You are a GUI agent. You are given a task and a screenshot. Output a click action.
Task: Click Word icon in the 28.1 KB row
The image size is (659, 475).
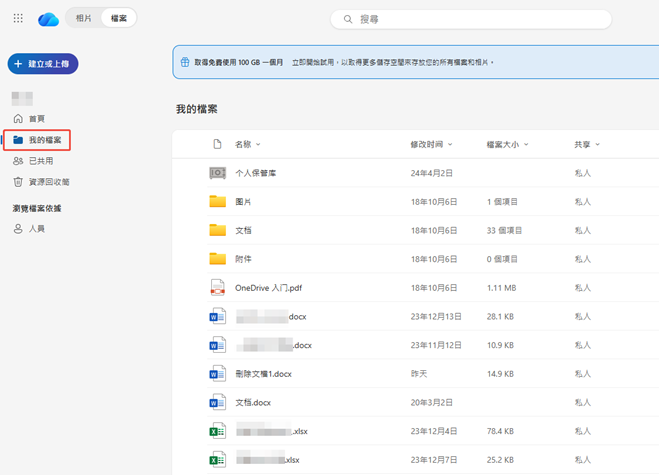pos(218,316)
